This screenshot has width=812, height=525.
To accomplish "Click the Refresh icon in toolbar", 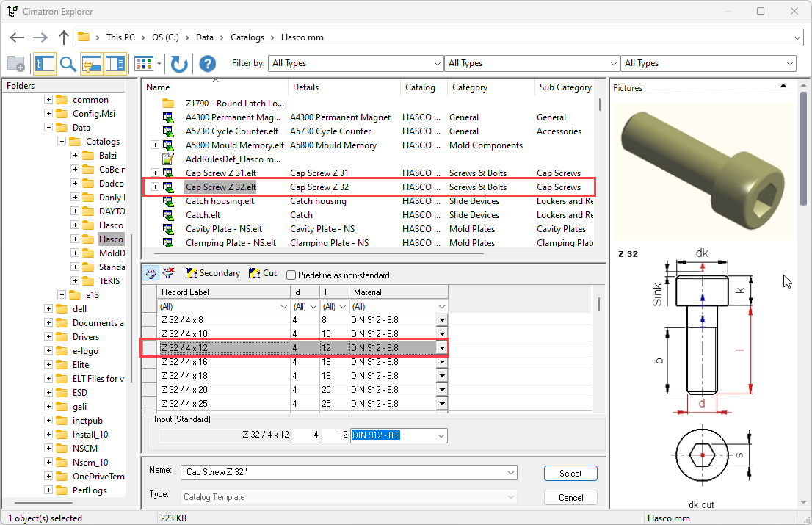I will point(179,64).
